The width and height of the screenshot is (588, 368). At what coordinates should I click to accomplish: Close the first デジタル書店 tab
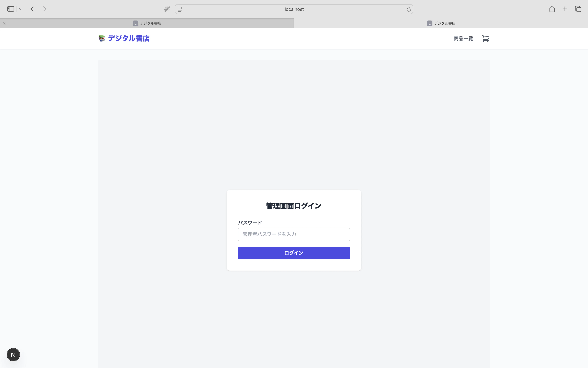pyautogui.click(x=4, y=23)
